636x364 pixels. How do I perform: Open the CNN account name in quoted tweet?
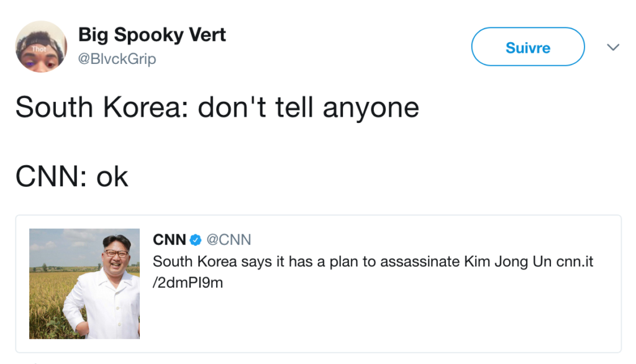(x=169, y=240)
